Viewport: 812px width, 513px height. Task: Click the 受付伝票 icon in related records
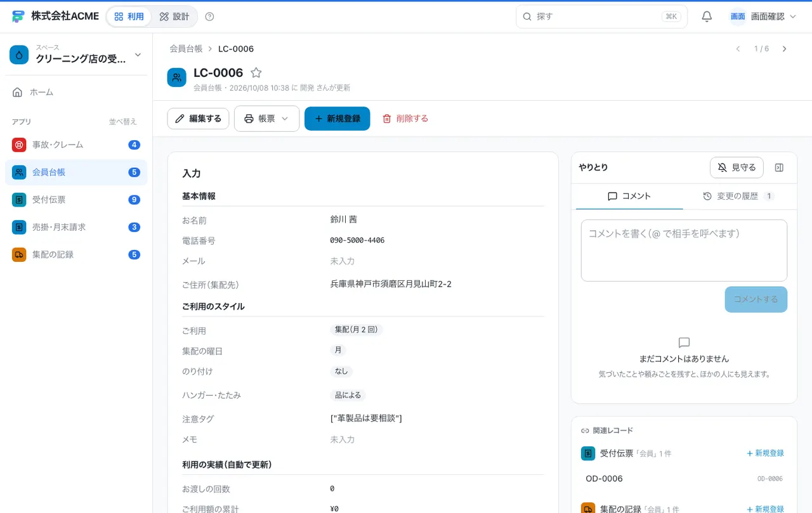coord(588,453)
